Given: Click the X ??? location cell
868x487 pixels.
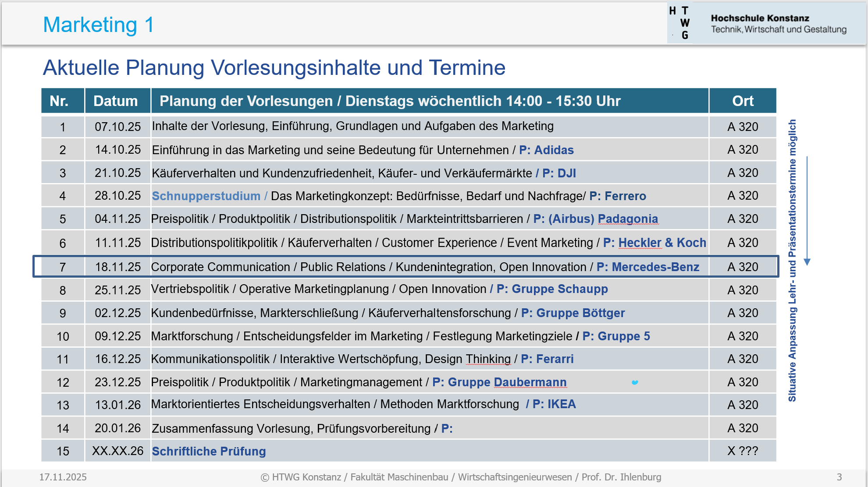Looking at the screenshot, I should (x=743, y=451).
